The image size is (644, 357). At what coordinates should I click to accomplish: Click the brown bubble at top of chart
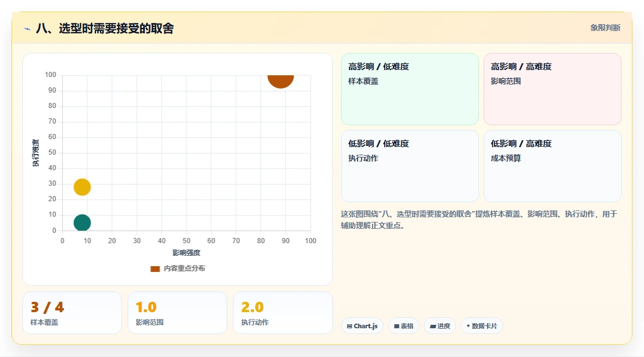281,81
